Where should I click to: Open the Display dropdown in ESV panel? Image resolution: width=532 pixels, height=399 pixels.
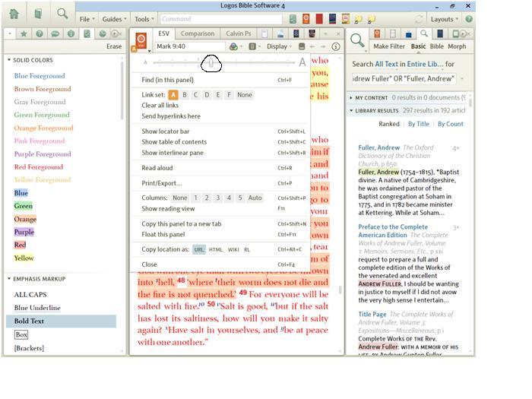pyautogui.click(x=279, y=46)
